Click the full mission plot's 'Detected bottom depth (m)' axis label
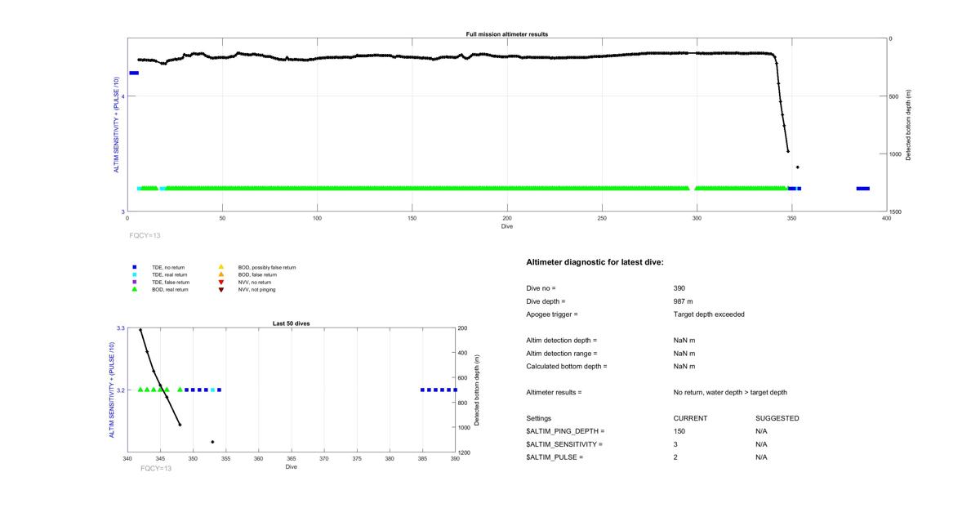Screen dimensions: 980x508 tap(908, 125)
